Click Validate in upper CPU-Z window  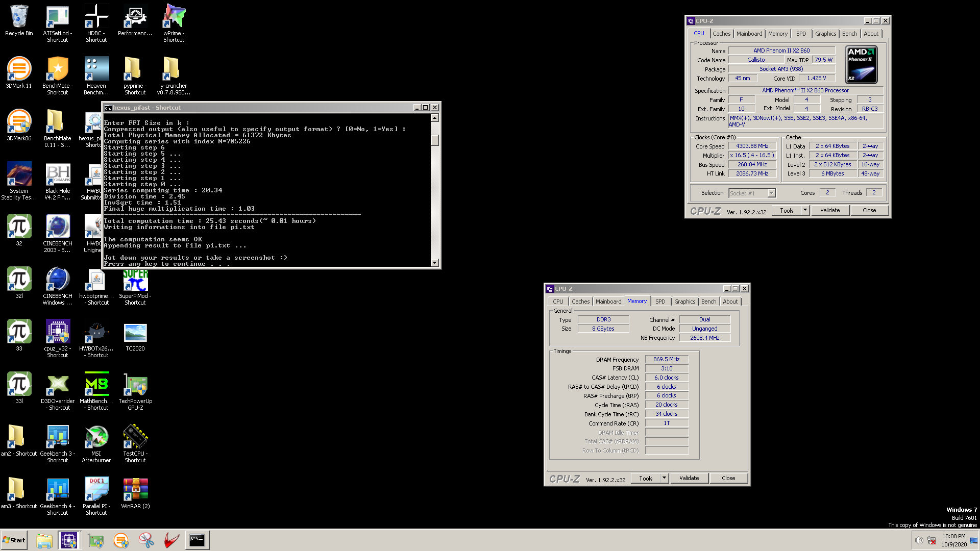coord(829,210)
